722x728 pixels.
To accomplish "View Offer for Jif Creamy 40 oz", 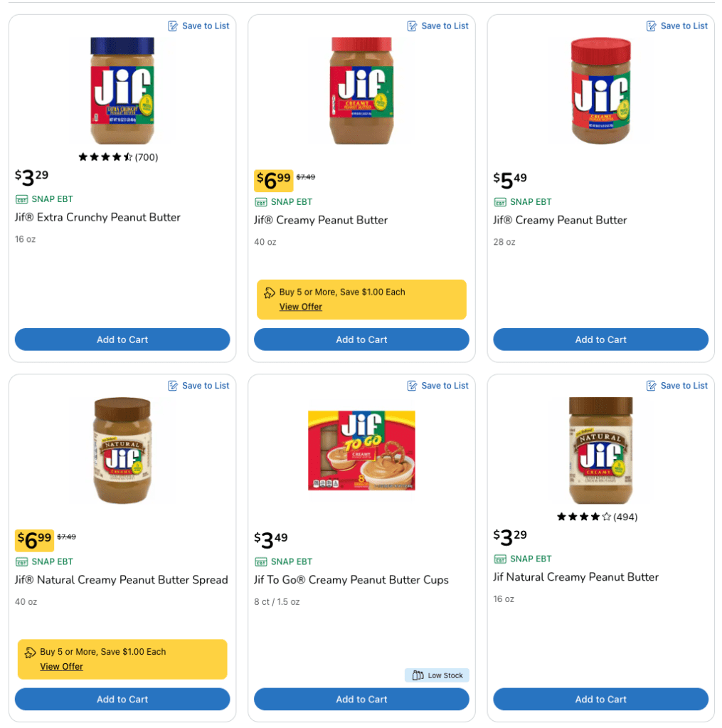I will click(301, 307).
